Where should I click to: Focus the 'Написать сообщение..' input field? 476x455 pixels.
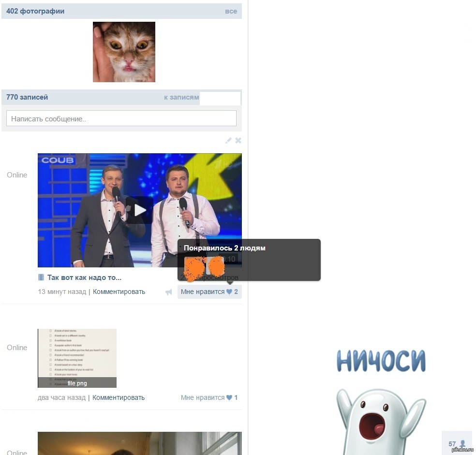coord(121,118)
